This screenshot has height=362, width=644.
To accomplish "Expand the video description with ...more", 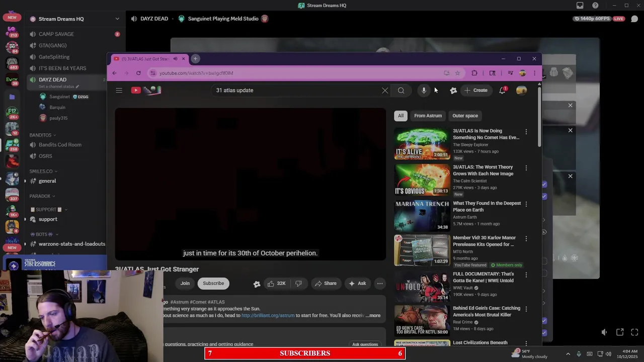I will (x=373, y=316).
